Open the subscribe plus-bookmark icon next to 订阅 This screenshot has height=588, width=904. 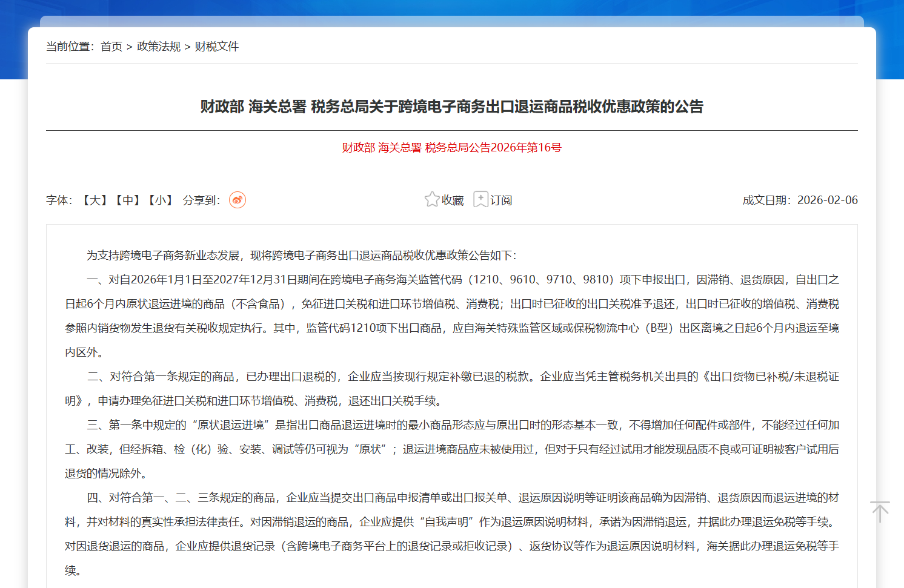[x=480, y=199]
